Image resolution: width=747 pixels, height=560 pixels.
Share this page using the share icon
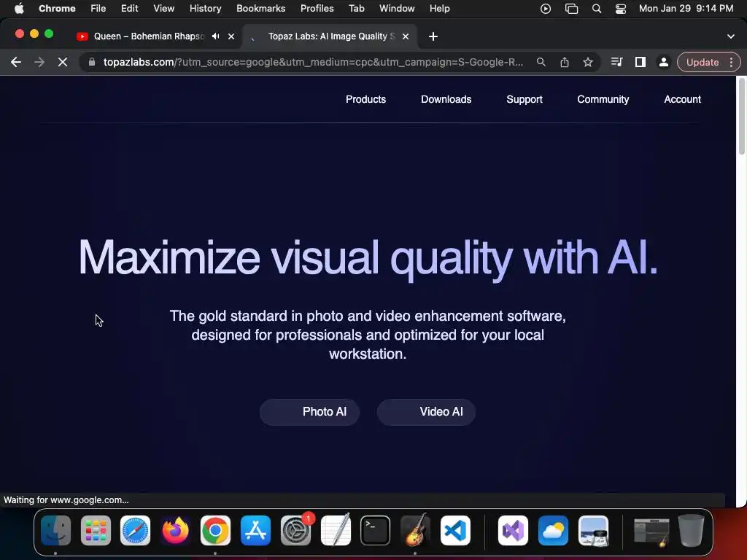565,62
